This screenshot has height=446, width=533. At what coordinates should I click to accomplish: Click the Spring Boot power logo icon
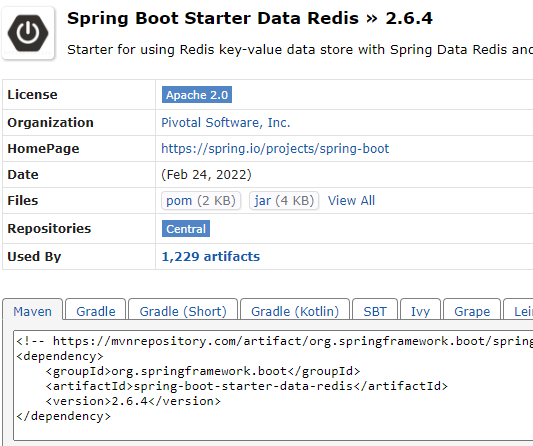coord(28,33)
